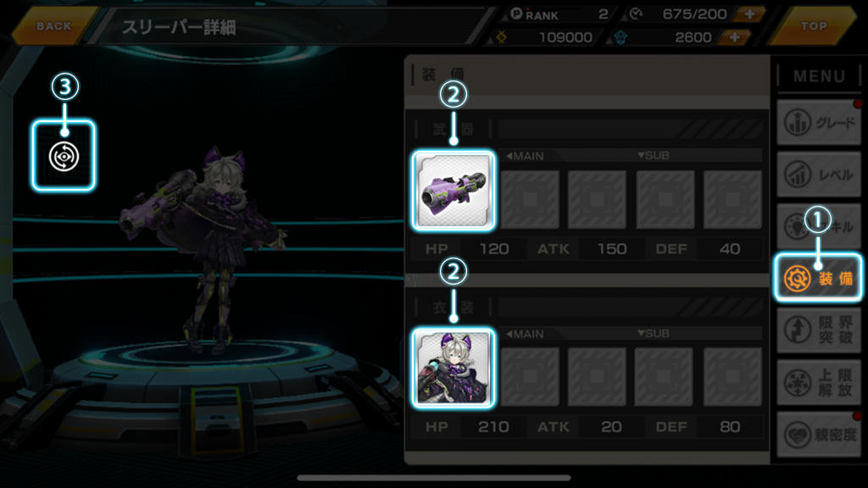Screen dimensions: 868x488
Task: Open the 上限解放 cap release menu
Action: click(818, 382)
